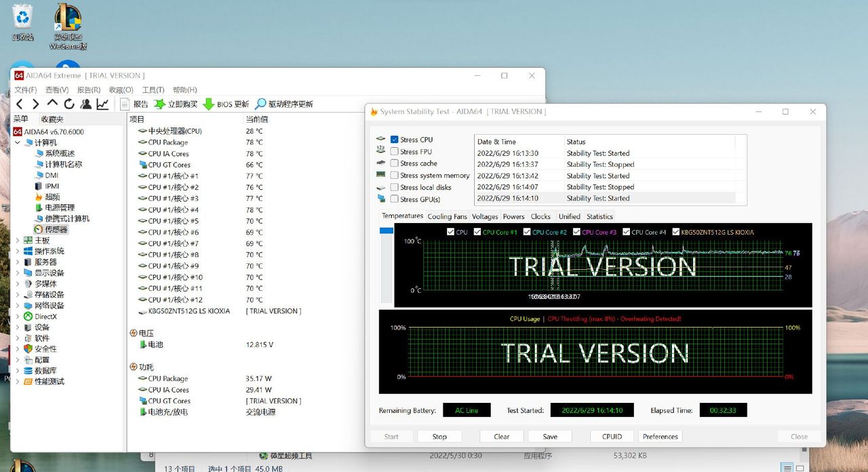Click the Refresh toolbar icon in AIDA64
Image resolution: width=868 pixels, height=472 pixels.
[69, 104]
